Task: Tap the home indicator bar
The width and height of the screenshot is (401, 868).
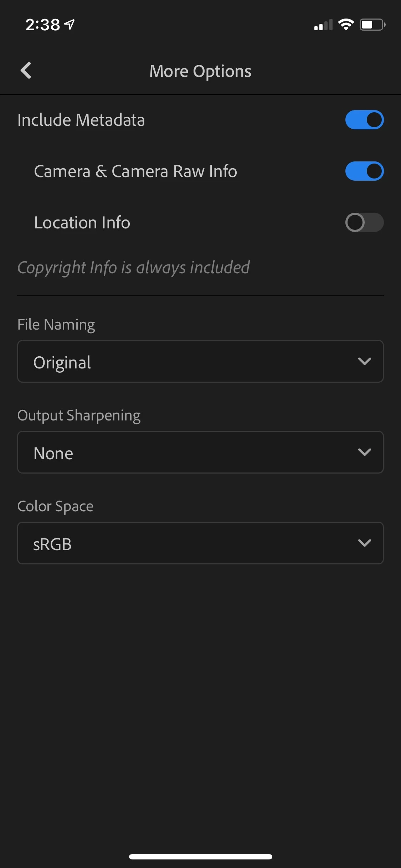Action: click(x=201, y=857)
